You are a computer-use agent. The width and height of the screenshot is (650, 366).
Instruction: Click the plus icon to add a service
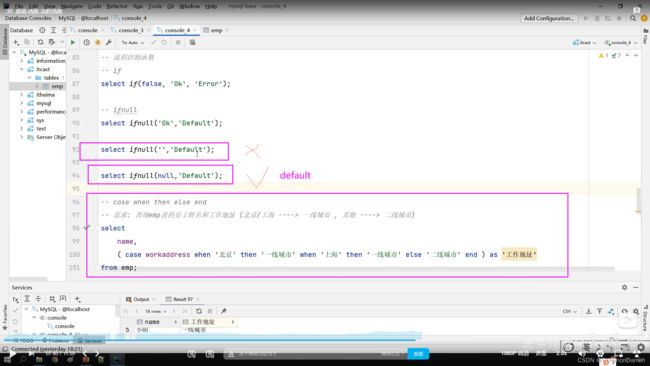point(77,299)
